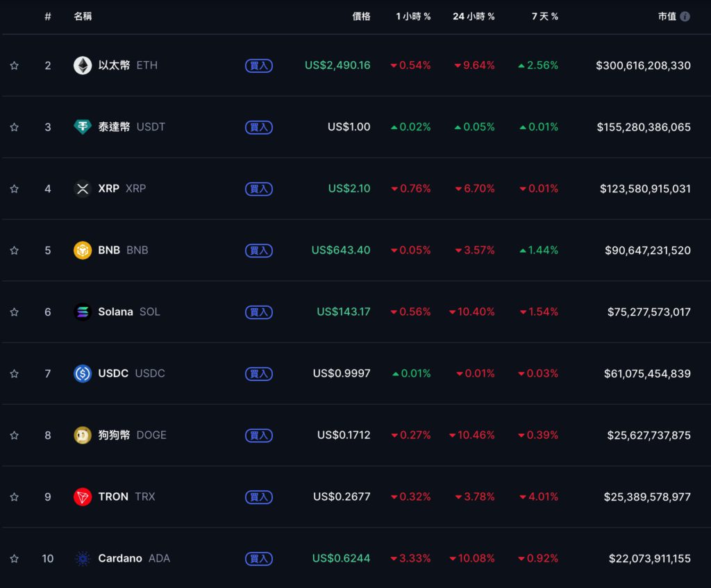Open the Dogecoin logo icon

[83, 435]
